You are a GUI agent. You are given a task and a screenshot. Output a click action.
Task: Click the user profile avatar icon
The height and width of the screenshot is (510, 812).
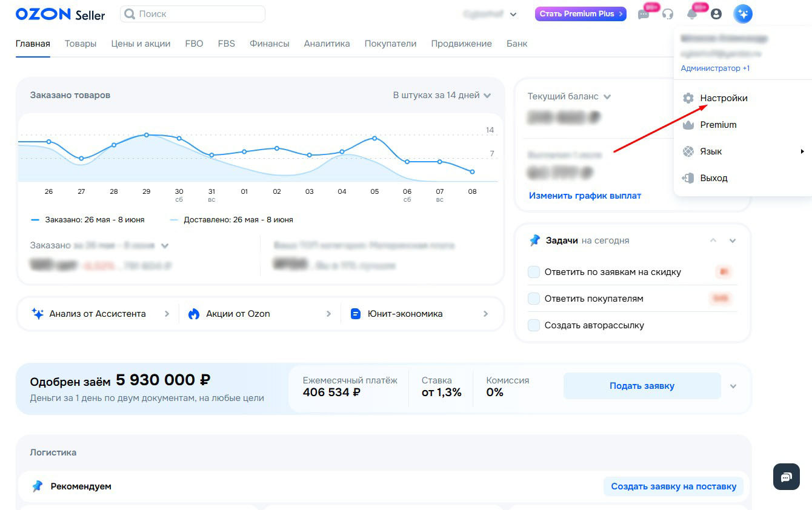click(716, 14)
